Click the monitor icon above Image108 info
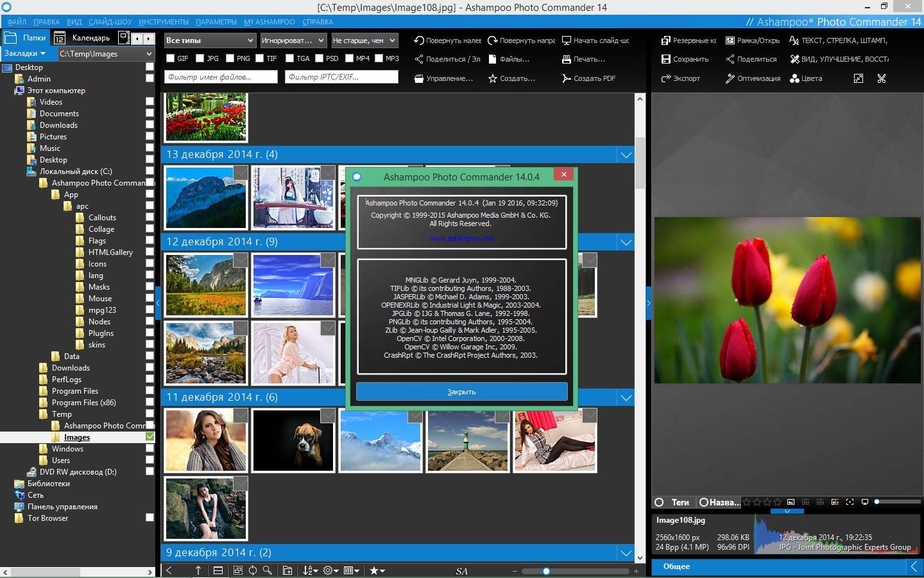Screen dimensions: 924x578 pos(864,502)
